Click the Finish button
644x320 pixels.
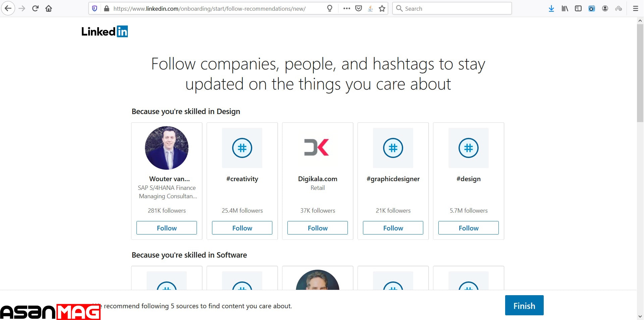(x=524, y=305)
